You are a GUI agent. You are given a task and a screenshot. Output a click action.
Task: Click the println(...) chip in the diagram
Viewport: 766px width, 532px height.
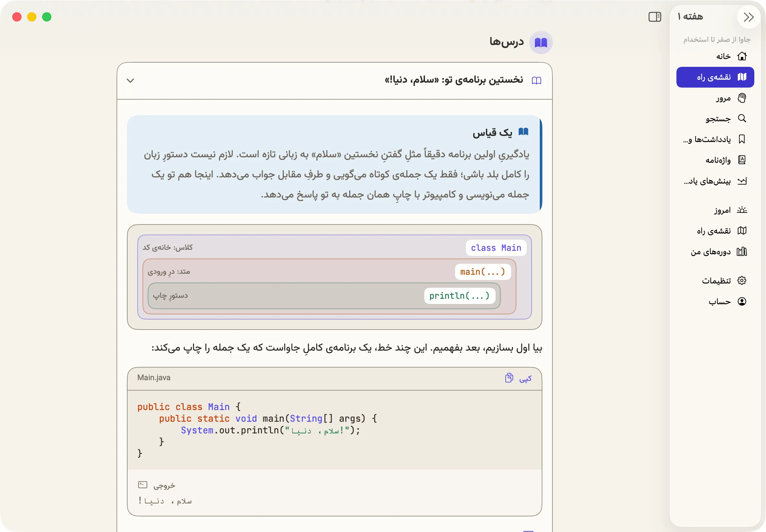(460, 296)
